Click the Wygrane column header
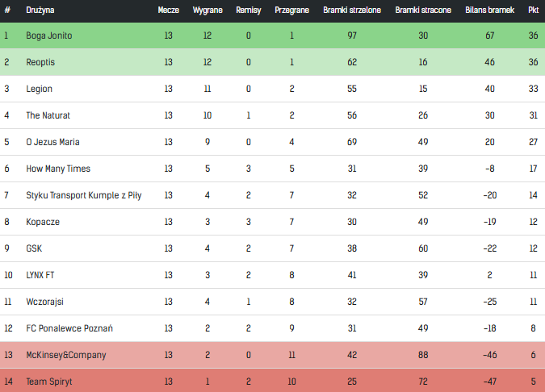This screenshot has height=392, width=545. click(208, 10)
